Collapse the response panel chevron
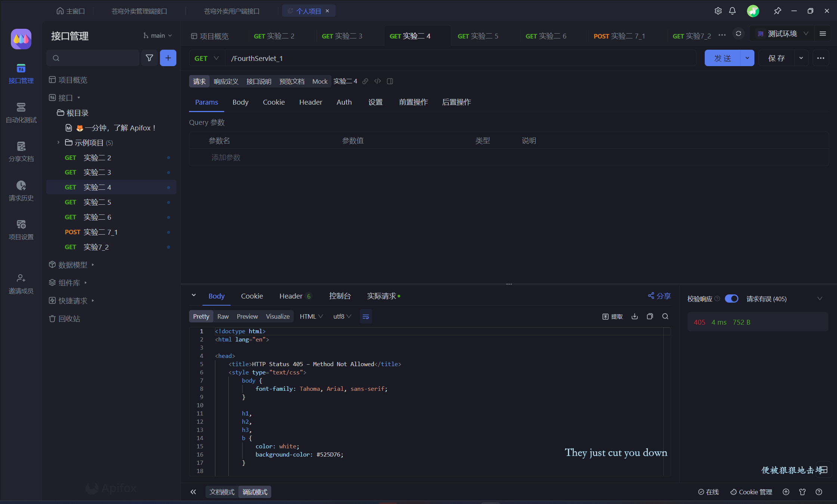837x504 pixels. 194,295
